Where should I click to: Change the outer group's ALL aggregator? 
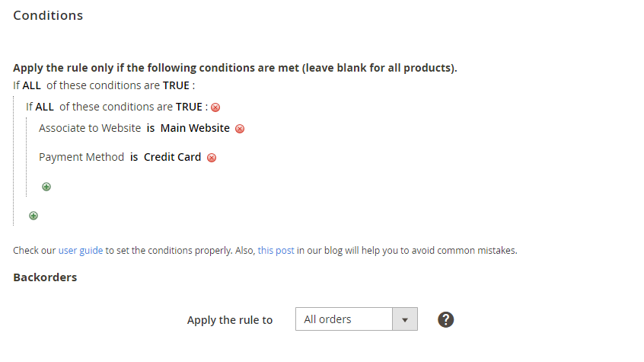tap(31, 85)
